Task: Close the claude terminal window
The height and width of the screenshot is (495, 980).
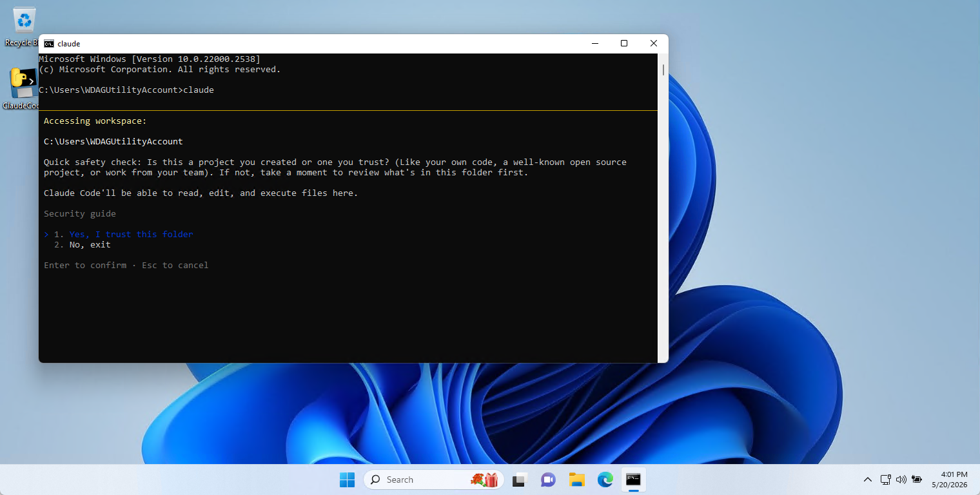Action: click(x=654, y=43)
